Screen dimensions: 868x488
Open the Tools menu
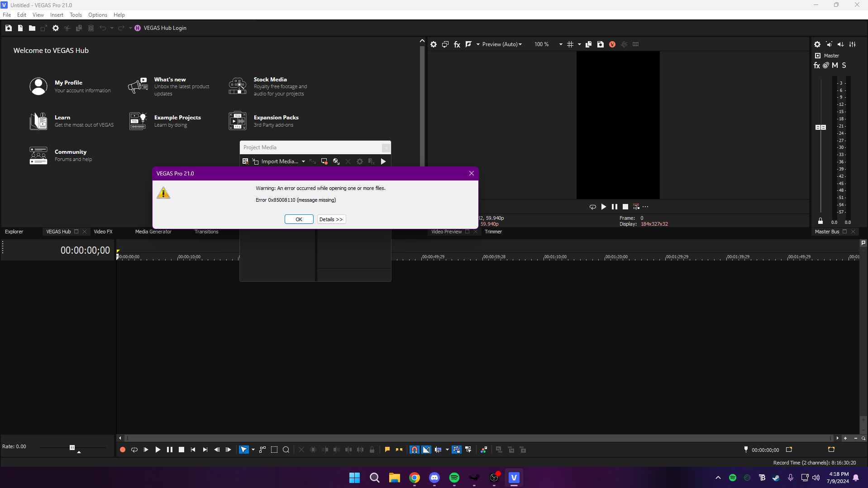pos(76,15)
